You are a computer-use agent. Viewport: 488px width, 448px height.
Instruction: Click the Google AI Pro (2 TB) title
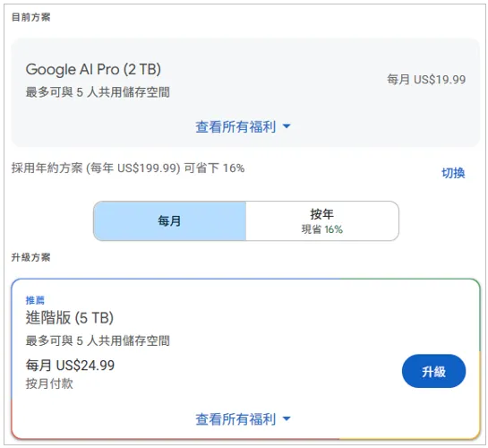(x=93, y=69)
